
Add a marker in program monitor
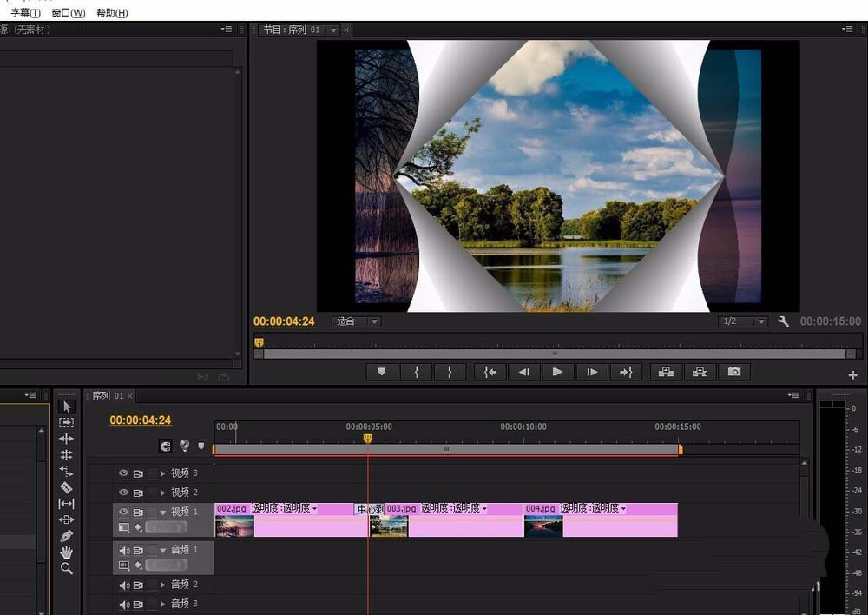(x=382, y=372)
